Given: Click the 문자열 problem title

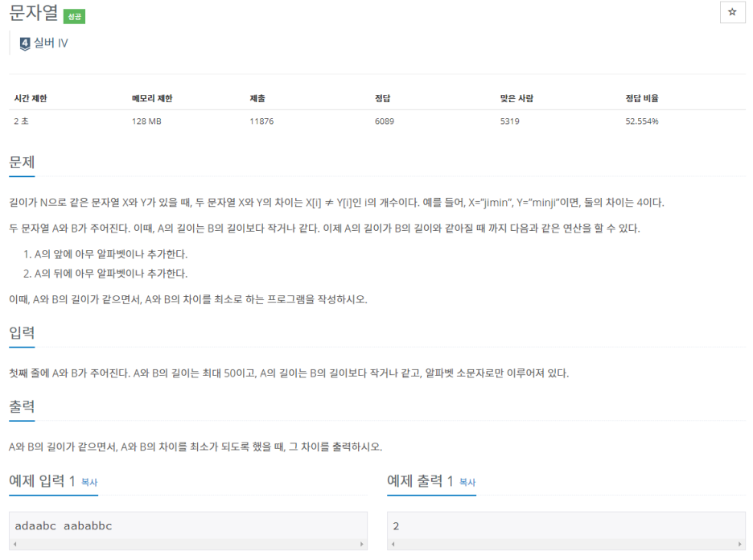Looking at the screenshot, I should [x=34, y=13].
